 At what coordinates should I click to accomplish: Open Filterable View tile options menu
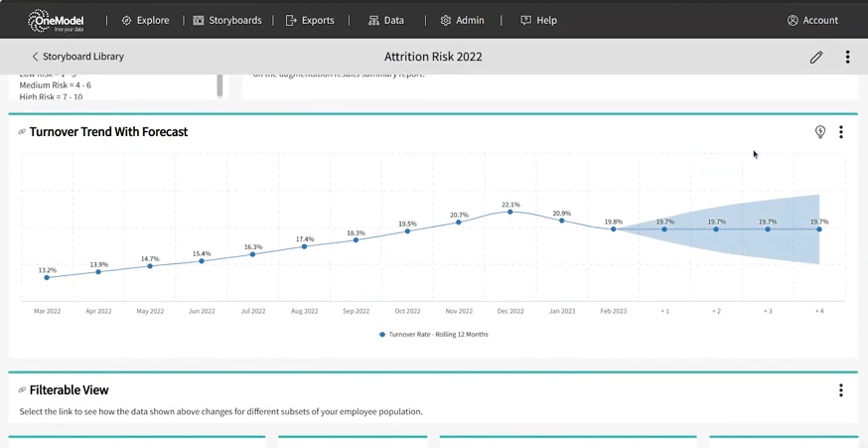point(841,390)
